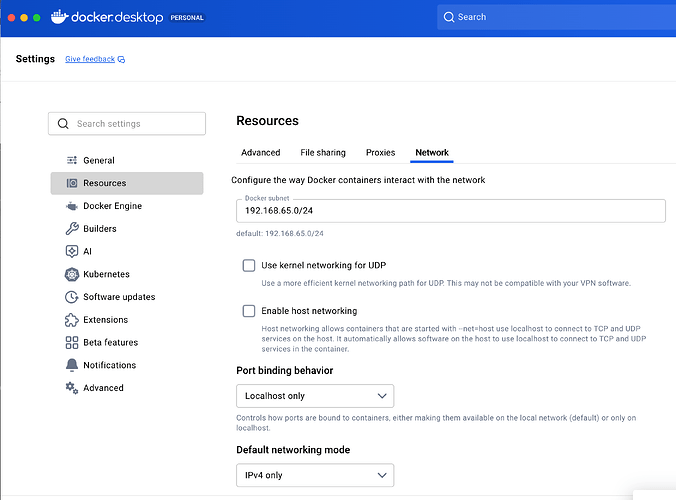
Task: Click the Software updates clock icon
Action: tap(72, 297)
